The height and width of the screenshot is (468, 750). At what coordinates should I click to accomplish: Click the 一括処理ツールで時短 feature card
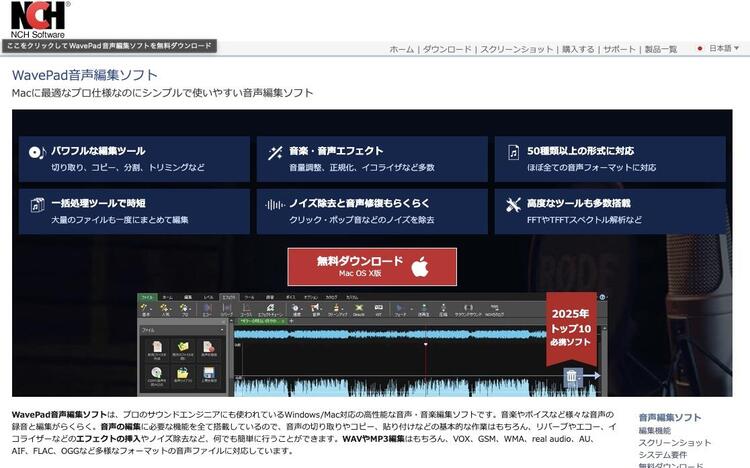134,212
